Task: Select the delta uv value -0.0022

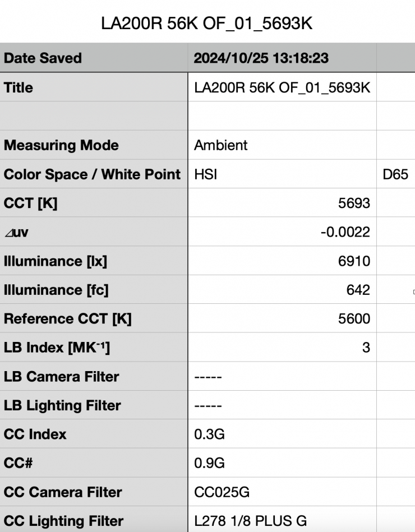Action: (282, 232)
